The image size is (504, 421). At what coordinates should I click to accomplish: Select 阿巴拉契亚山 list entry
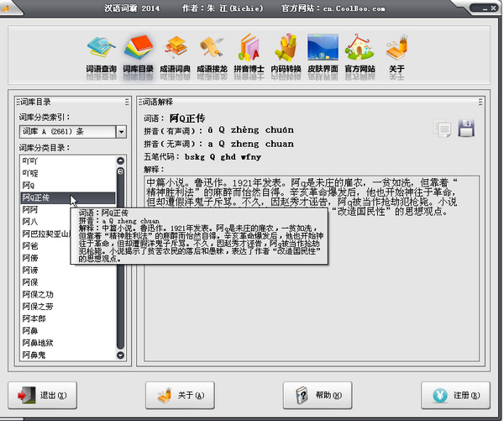(45, 234)
